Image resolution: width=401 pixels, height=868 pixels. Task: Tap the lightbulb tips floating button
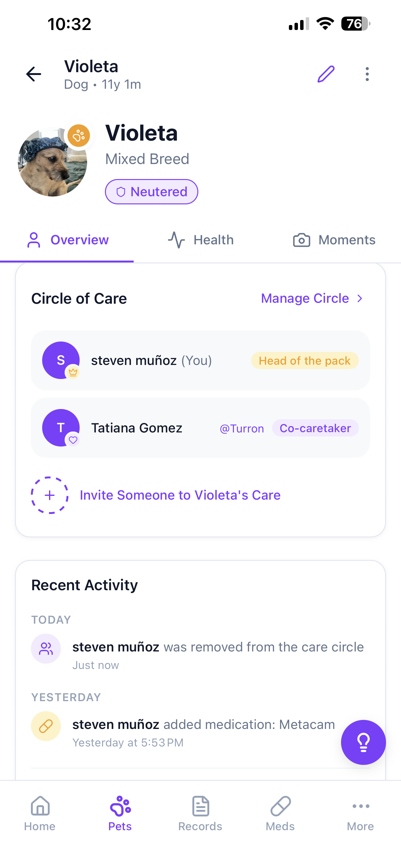[x=363, y=742]
